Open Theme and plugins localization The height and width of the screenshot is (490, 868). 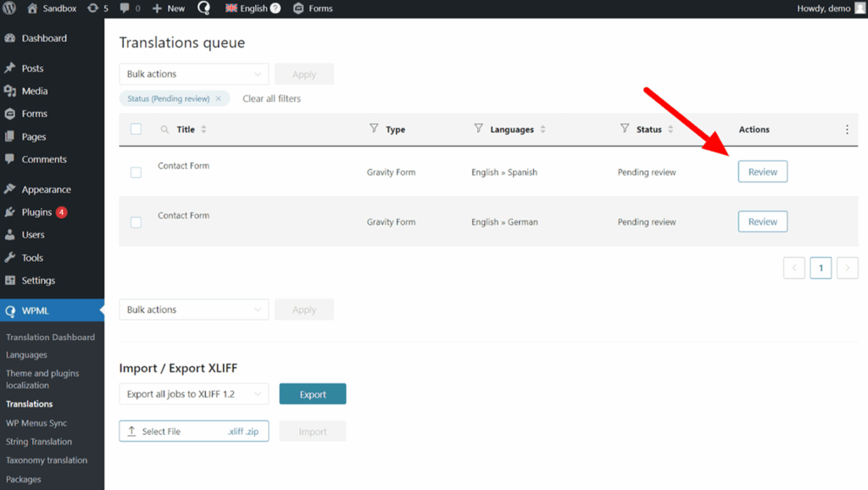click(x=42, y=379)
